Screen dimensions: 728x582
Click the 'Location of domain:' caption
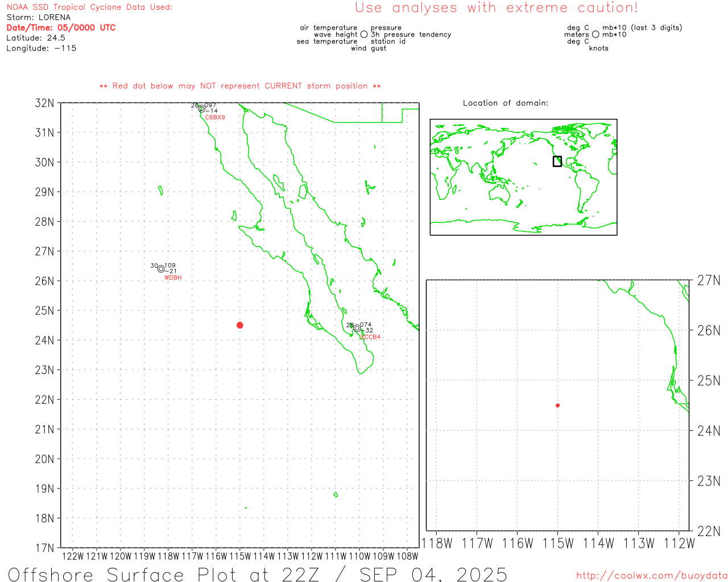(x=506, y=103)
